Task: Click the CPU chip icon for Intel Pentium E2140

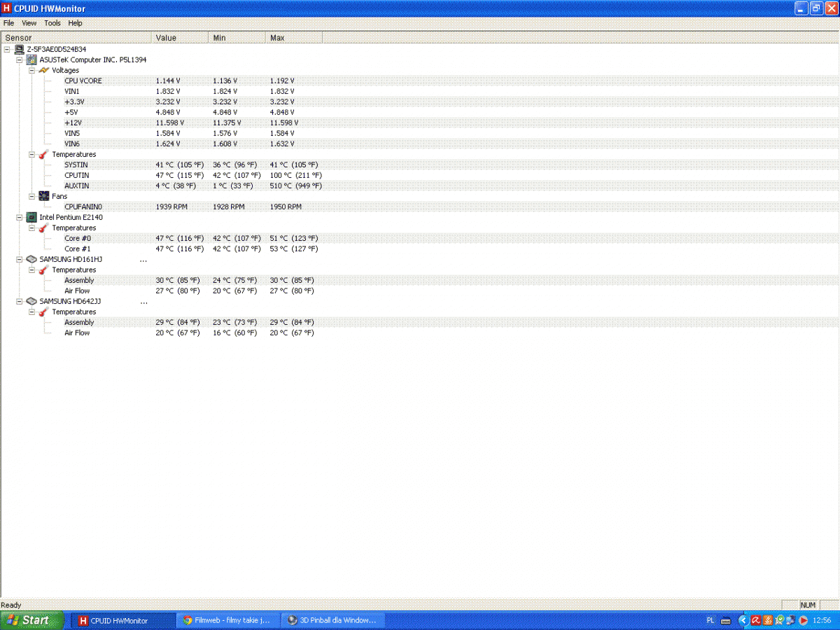Action: pyautogui.click(x=31, y=217)
